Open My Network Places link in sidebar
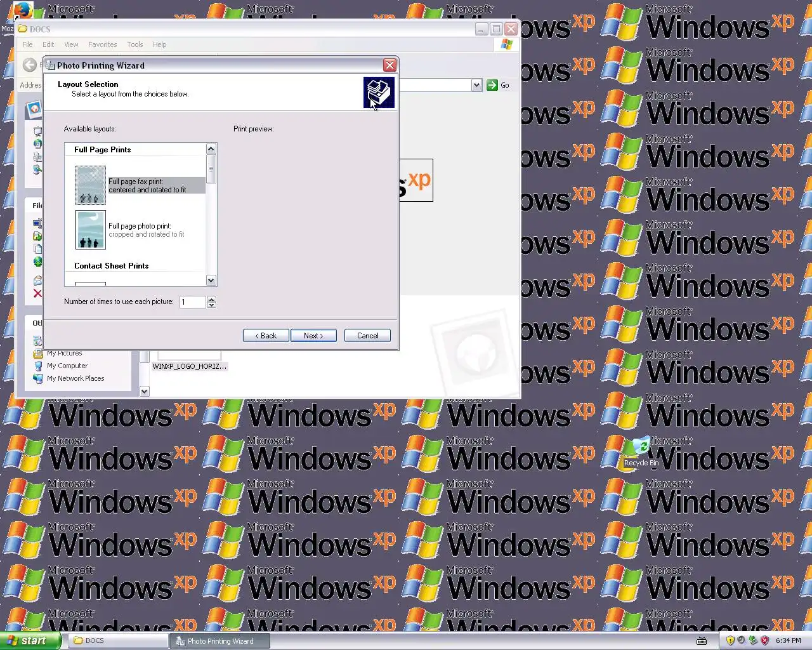Screen dimensions: 812x650 click(75, 379)
